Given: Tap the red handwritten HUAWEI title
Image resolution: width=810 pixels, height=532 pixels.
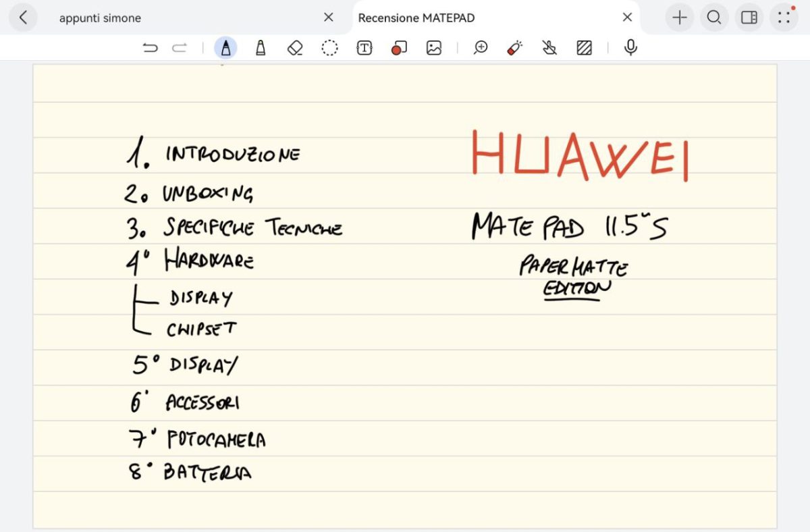Looking at the screenshot, I should (580, 155).
